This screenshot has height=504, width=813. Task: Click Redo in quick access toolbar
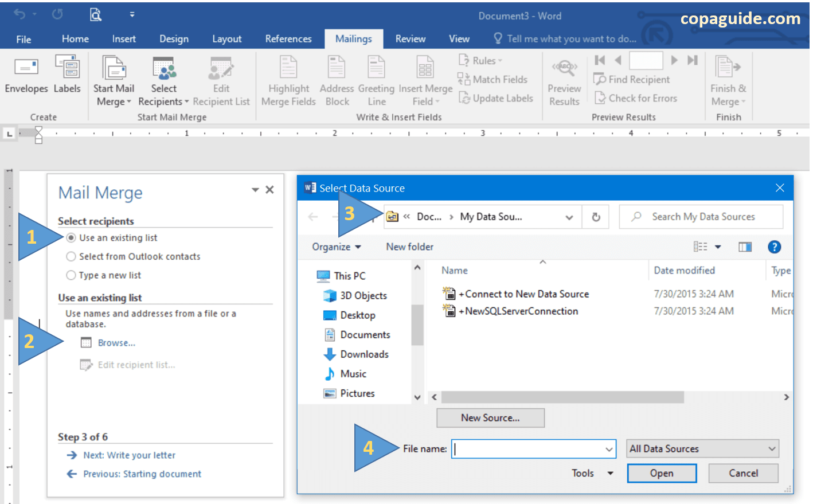coord(57,14)
